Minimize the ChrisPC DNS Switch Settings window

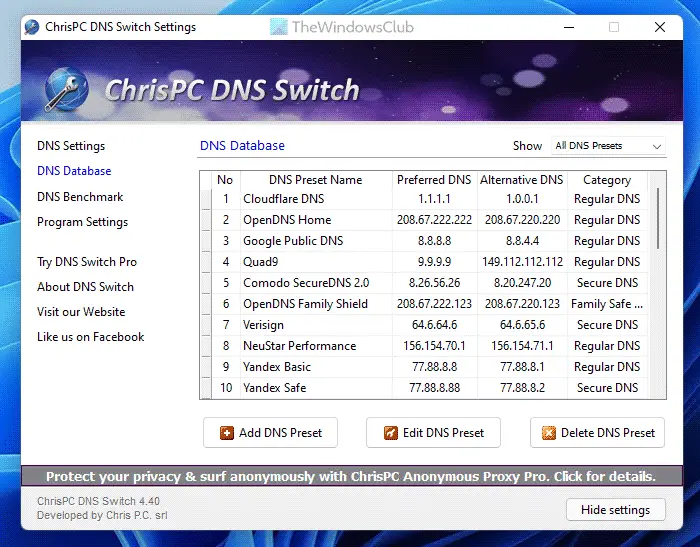point(569,27)
